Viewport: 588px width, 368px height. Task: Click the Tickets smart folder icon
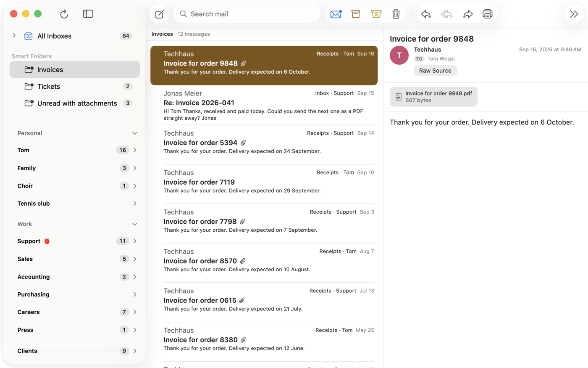[29, 86]
